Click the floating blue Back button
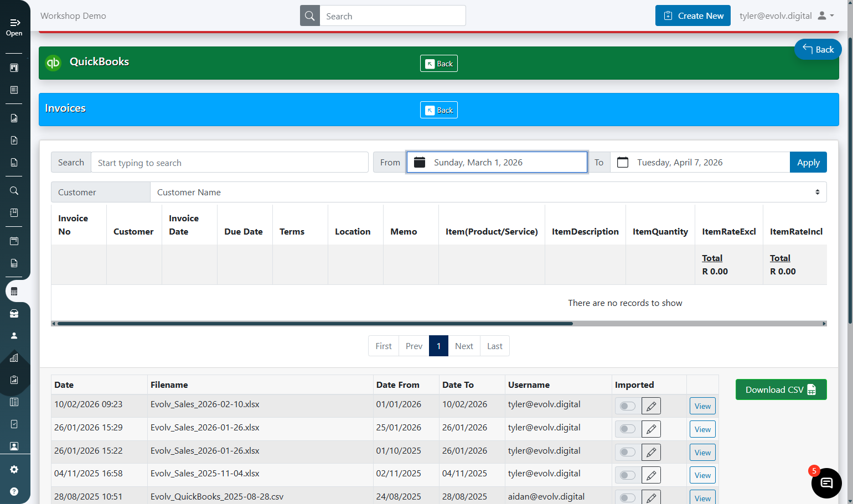This screenshot has height=504, width=853. tap(818, 49)
